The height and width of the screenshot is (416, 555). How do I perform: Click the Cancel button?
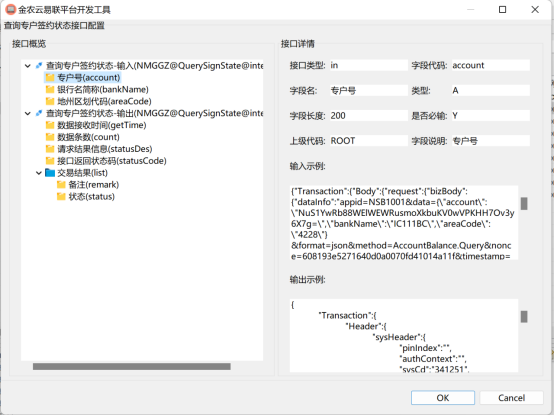point(511,398)
